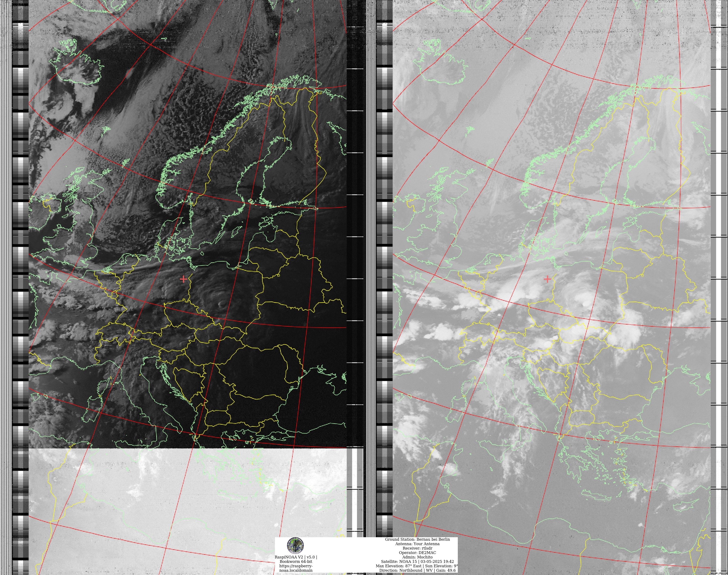728x575 pixels.
Task: Click the round weather satellite station logo
Action: point(295,546)
